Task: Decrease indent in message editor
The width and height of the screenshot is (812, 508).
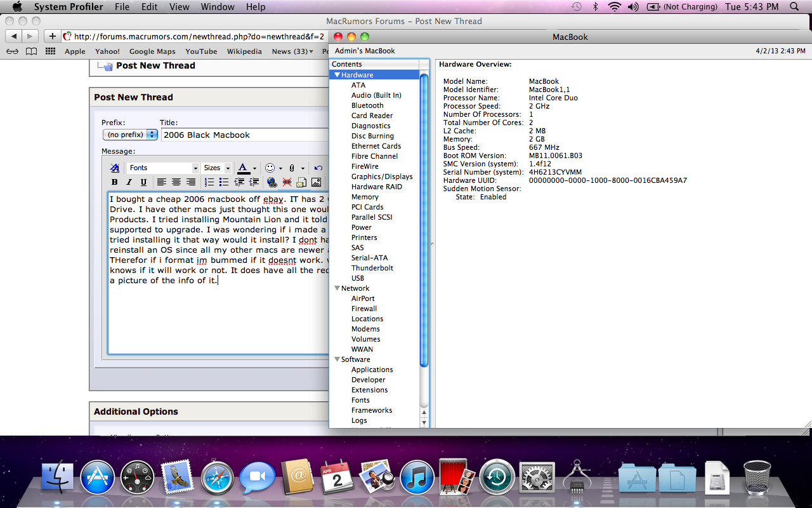Action: coord(239,182)
